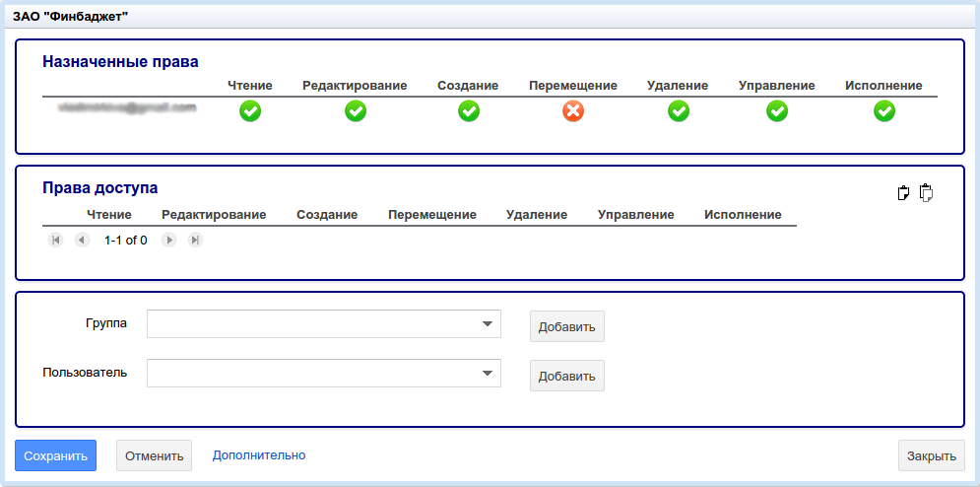Expand the Пользователь dropdown arrow
The height and width of the screenshot is (487, 980).
pyautogui.click(x=487, y=374)
